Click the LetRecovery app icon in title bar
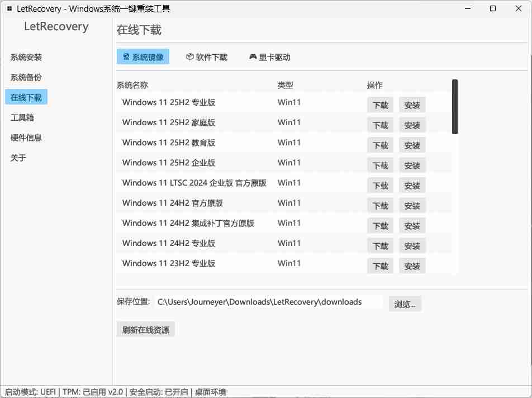 [9, 9]
